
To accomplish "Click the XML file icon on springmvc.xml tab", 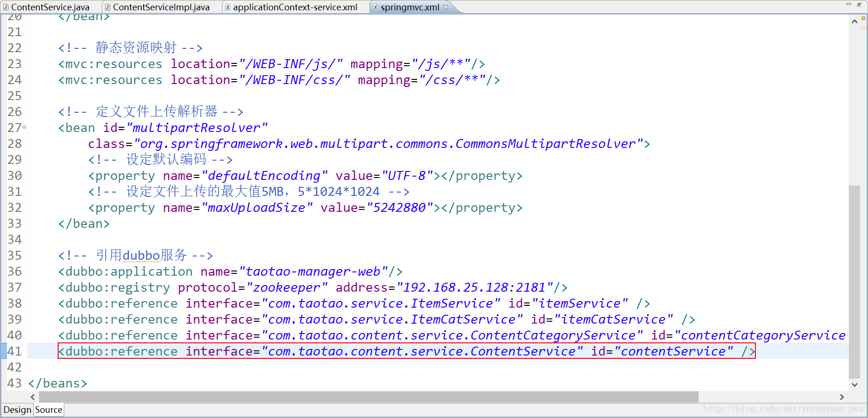I will [375, 7].
